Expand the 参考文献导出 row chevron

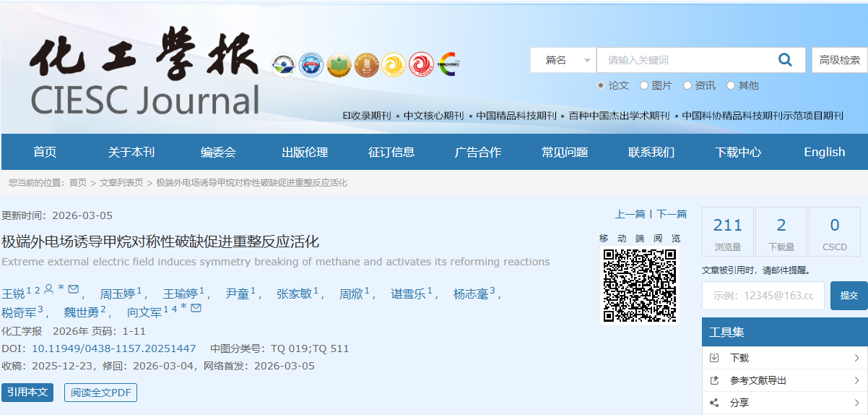pyautogui.click(x=856, y=380)
